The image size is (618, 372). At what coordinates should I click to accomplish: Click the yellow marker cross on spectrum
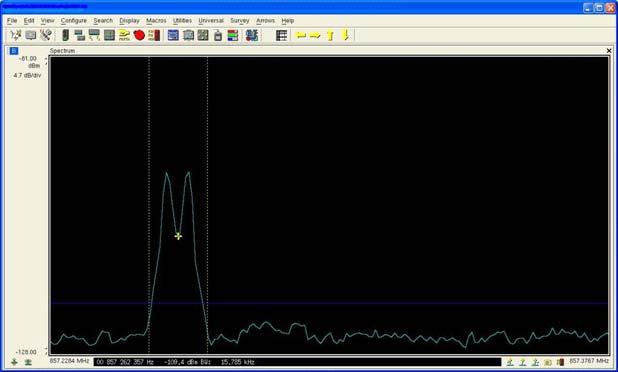[178, 236]
